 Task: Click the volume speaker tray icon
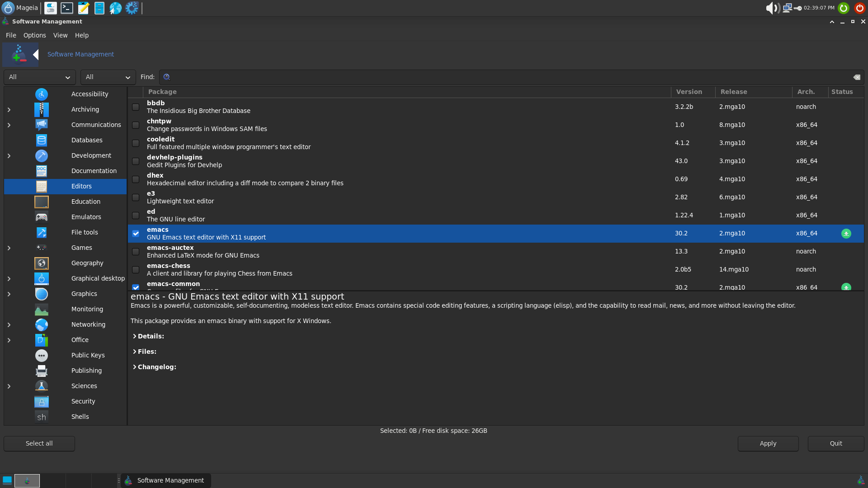coord(772,8)
